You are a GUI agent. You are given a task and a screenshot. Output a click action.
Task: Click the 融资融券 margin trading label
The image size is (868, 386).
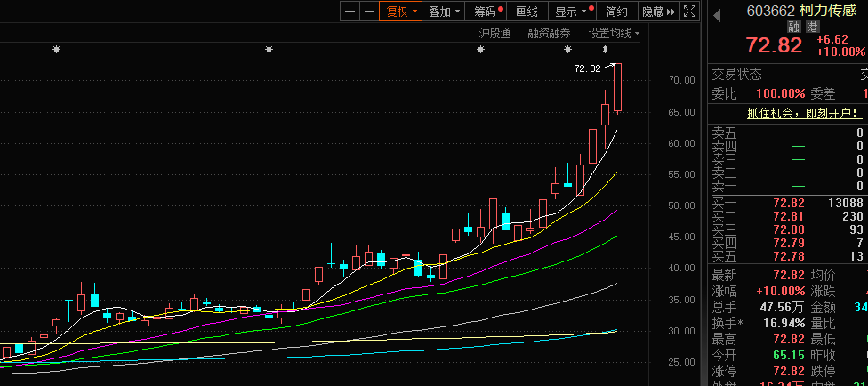(549, 33)
